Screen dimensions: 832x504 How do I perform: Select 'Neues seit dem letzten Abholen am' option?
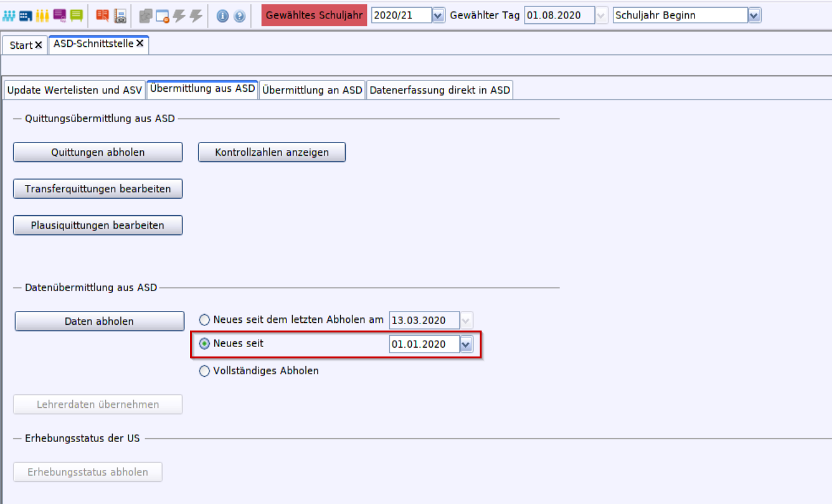(204, 320)
